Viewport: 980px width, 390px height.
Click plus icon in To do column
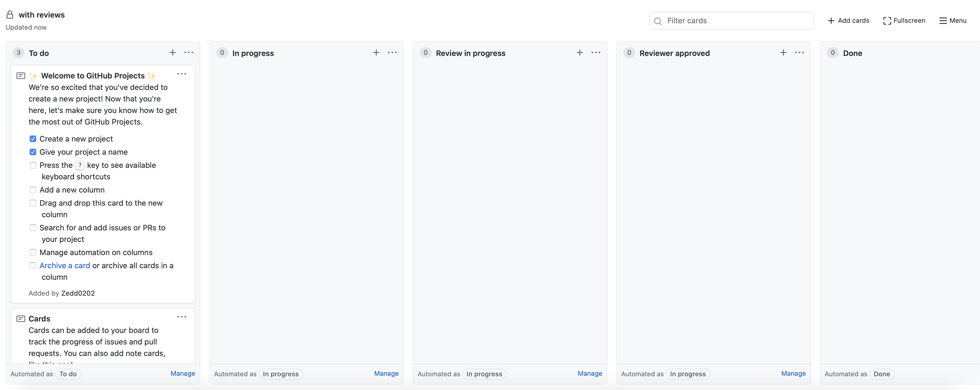coord(173,52)
